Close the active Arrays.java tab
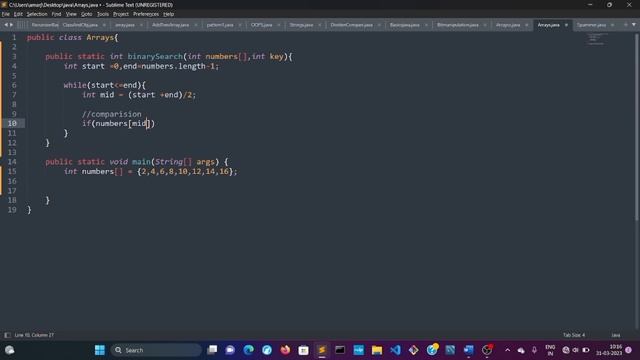This screenshot has height=360, width=640. pyautogui.click(x=566, y=25)
